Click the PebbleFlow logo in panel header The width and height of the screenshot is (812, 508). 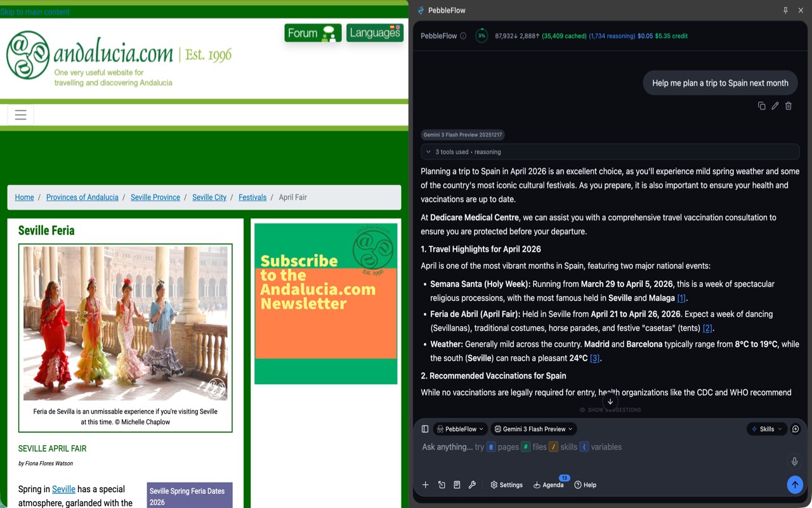tap(421, 10)
